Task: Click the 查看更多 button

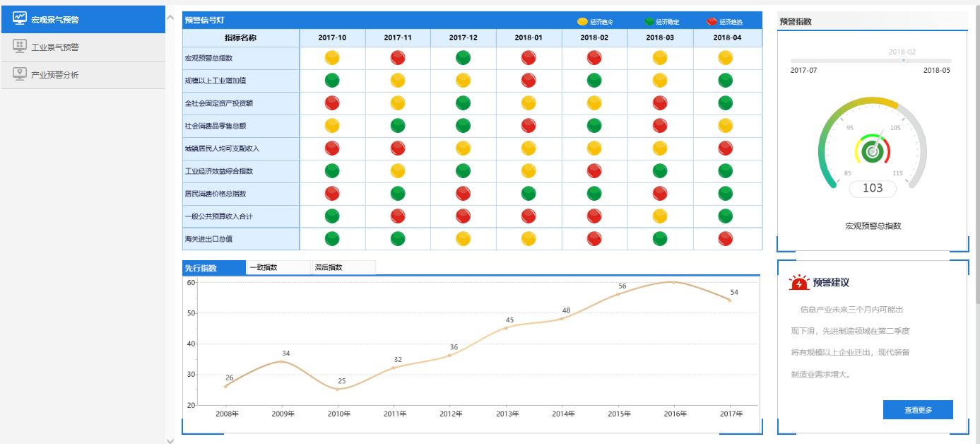Action: point(918,410)
